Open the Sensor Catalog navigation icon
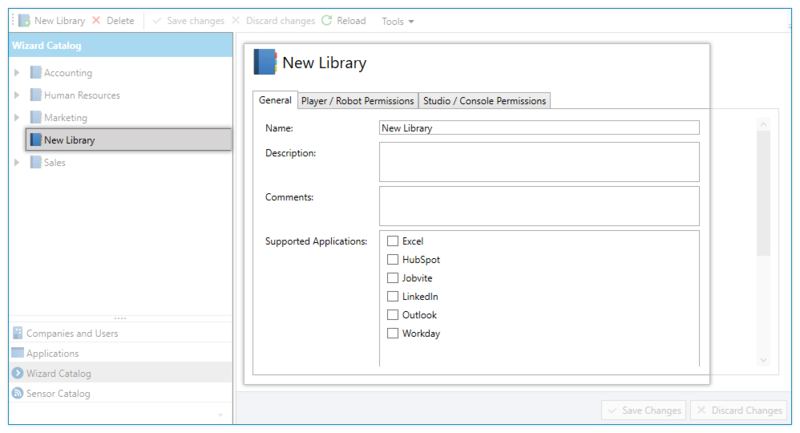800x433 pixels. (18, 394)
